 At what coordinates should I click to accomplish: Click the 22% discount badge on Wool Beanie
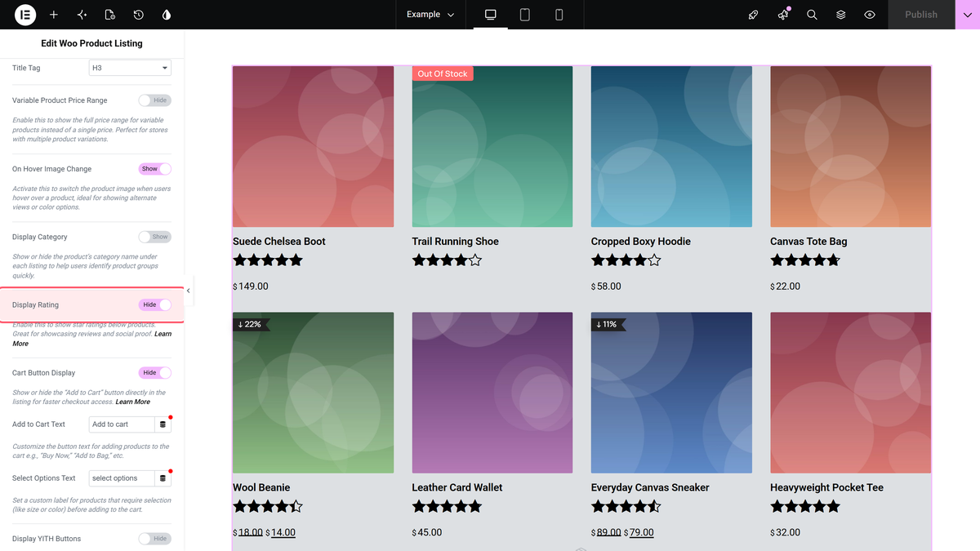(x=250, y=324)
